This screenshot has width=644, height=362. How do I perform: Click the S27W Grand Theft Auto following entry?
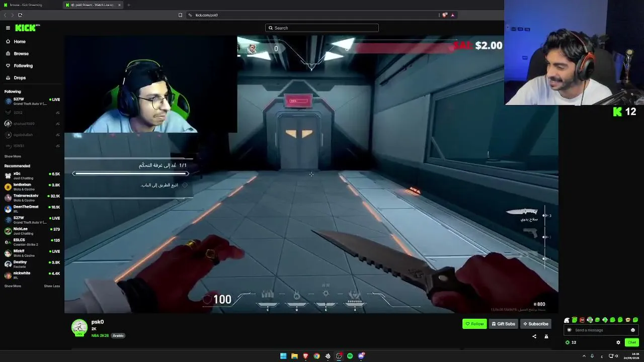click(32, 102)
